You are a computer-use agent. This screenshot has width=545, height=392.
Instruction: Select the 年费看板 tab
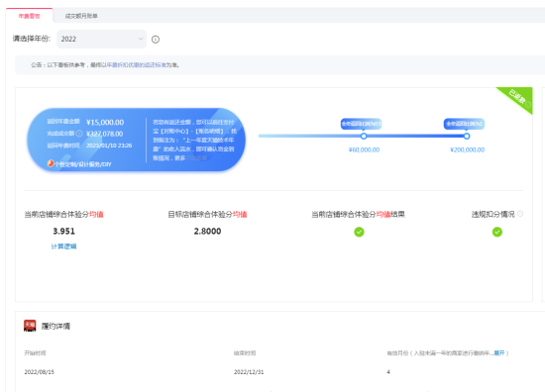30,16
